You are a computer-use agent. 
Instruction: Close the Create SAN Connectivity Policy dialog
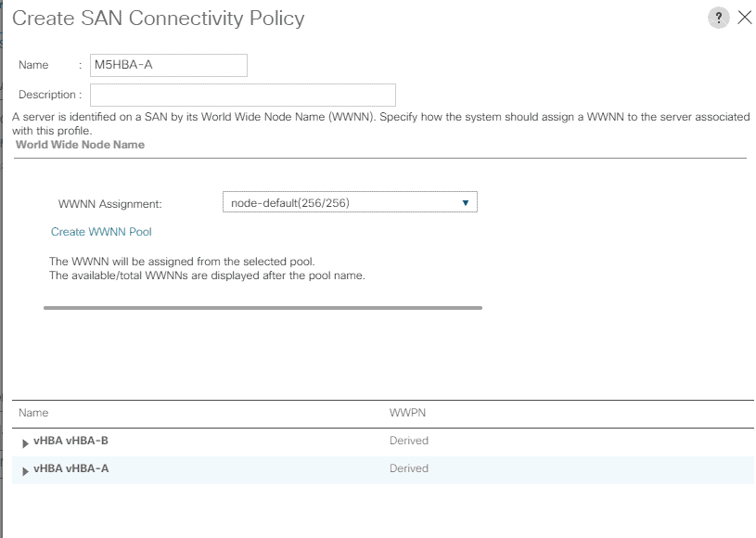(745, 18)
